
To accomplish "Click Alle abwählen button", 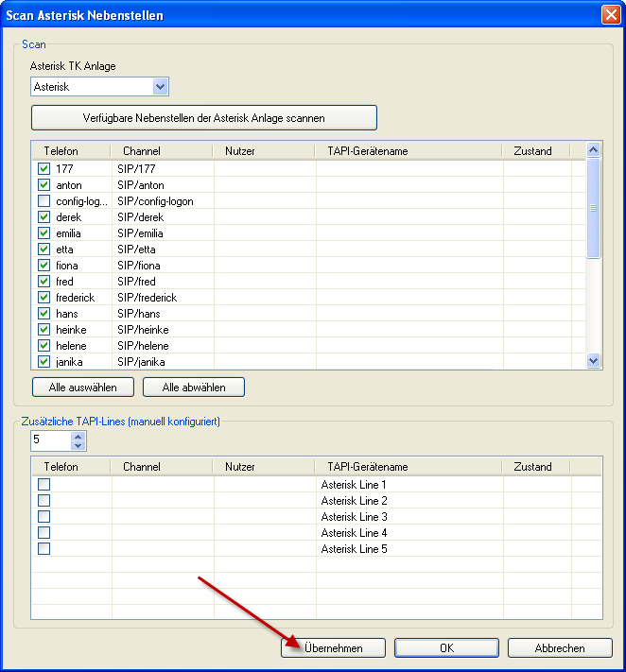I will click(x=193, y=388).
